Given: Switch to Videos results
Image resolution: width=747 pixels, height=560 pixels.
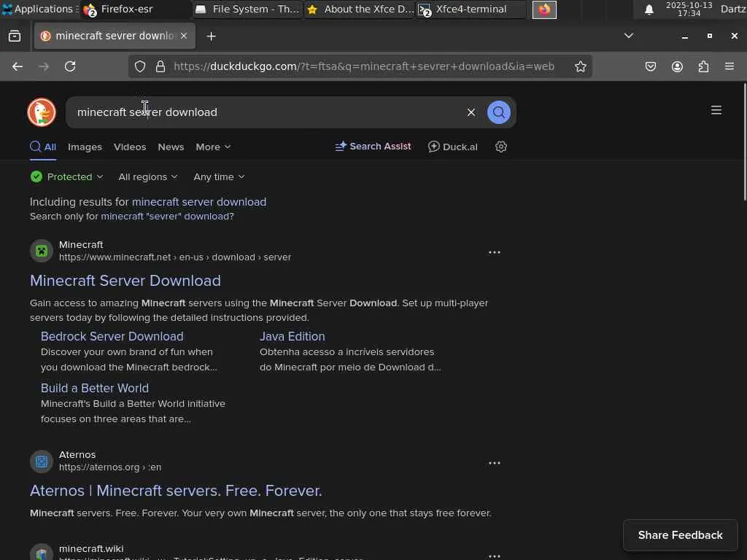Looking at the screenshot, I should (130, 147).
